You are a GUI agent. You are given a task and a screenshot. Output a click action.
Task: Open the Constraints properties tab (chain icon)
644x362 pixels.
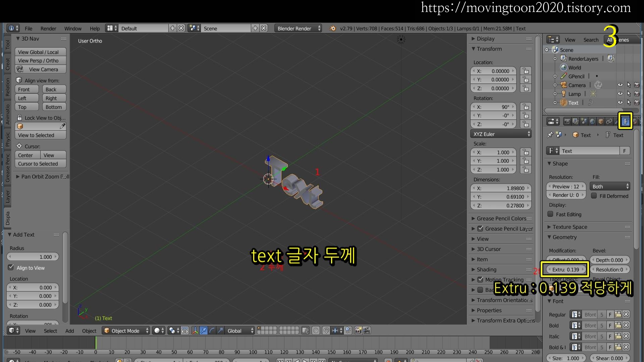coord(609,121)
